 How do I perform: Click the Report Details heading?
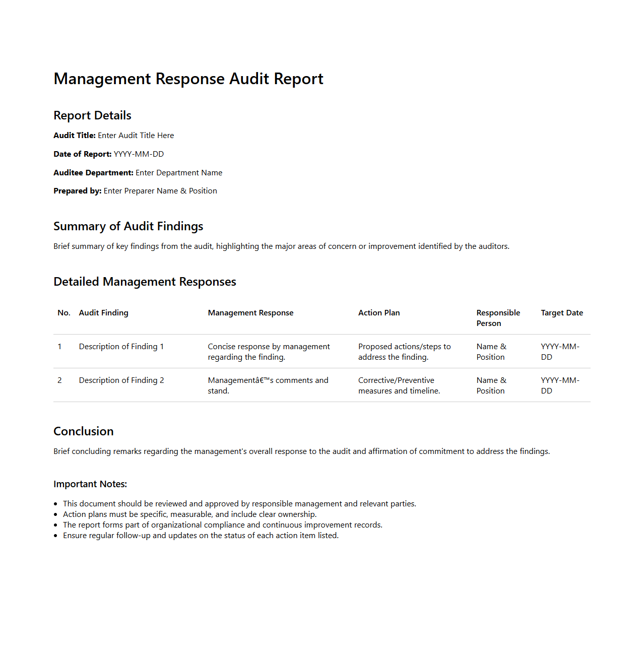pos(92,115)
